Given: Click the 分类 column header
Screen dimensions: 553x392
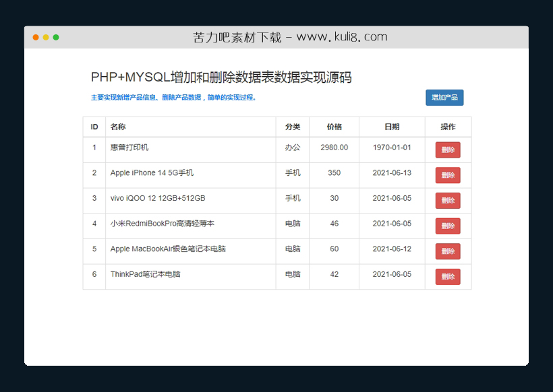Looking at the screenshot, I should 293,127.
